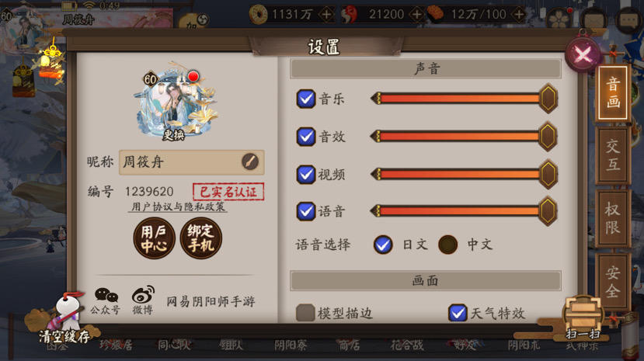The width and height of the screenshot is (644, 361).
Task: Select 中文 voice language option
Action: pos(448,245)
